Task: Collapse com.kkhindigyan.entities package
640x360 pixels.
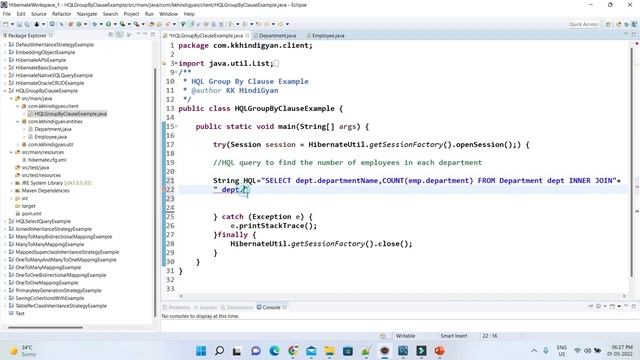Action: pyautogui.click(x=18, y=122)
